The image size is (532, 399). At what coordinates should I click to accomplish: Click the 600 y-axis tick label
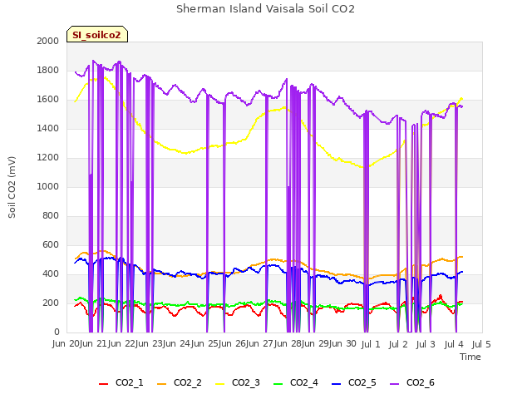pyautogui.click(x=51, y=245)
